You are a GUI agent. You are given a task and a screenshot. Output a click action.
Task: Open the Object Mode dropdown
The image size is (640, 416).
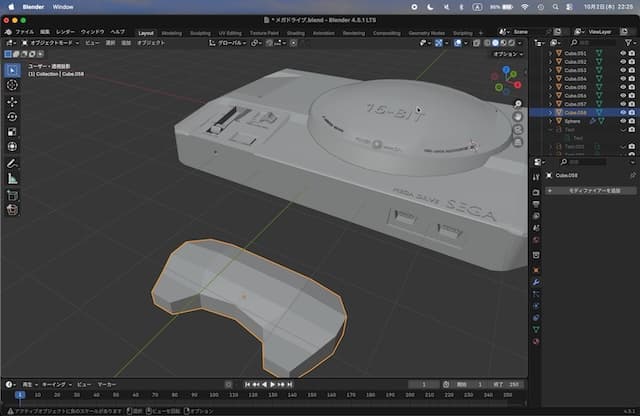(x=48, y=43)
